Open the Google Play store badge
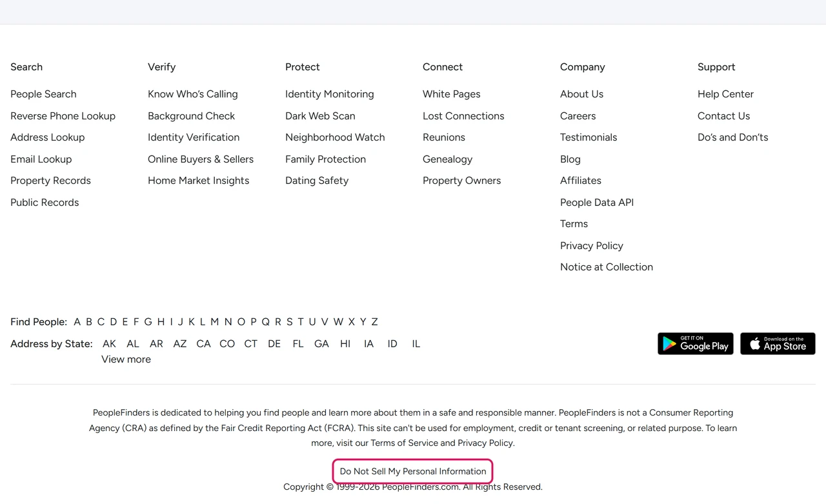826x504 pixels. tap(696, 343)
